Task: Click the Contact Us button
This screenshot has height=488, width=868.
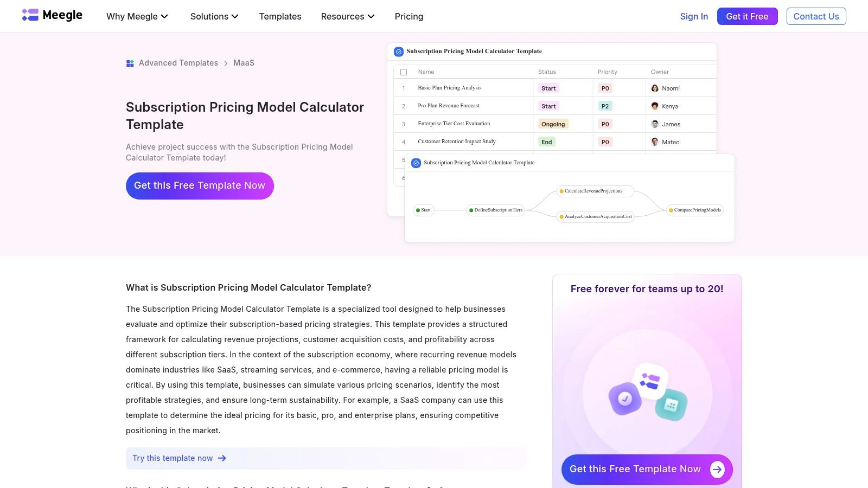Action: click(x=816, y=16)
